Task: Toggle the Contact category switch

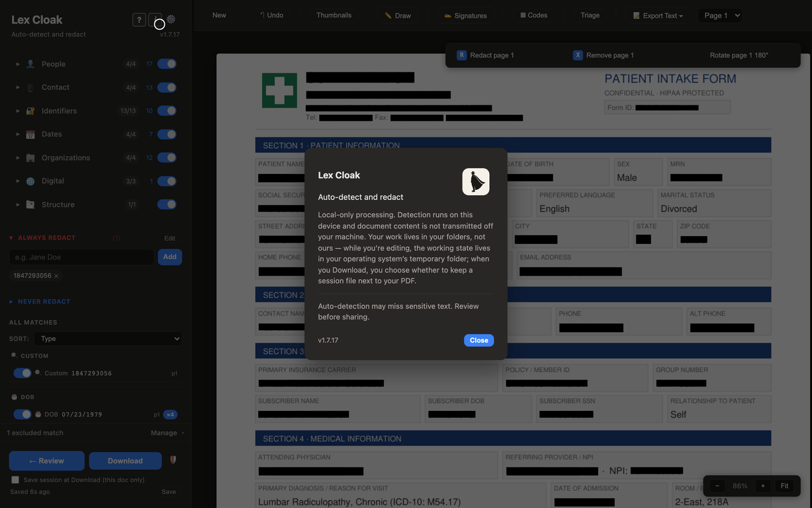Action: point(167,88)
